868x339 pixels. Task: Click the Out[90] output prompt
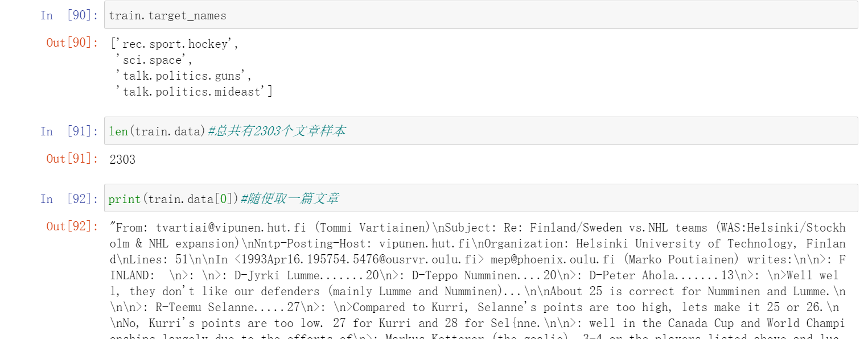[x=72, y=43]
